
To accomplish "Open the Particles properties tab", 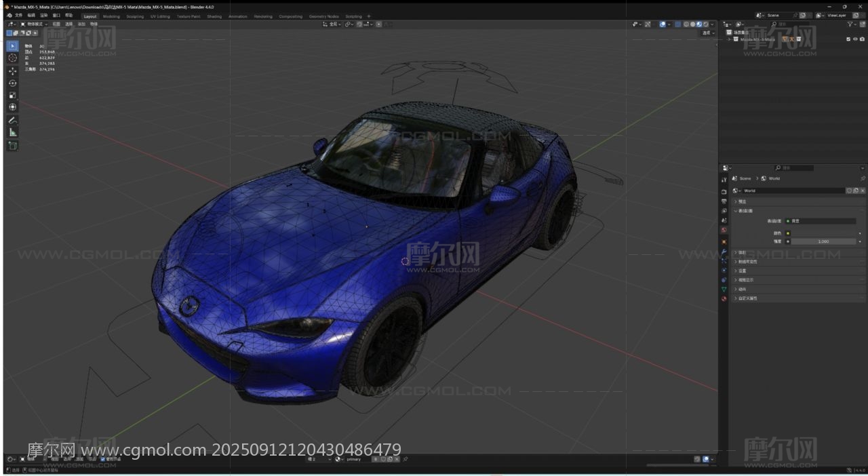I will [724, 260].
